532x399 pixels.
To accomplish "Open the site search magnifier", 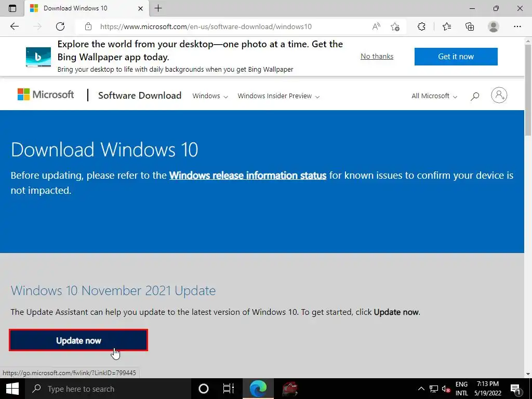I will (475, 96).
